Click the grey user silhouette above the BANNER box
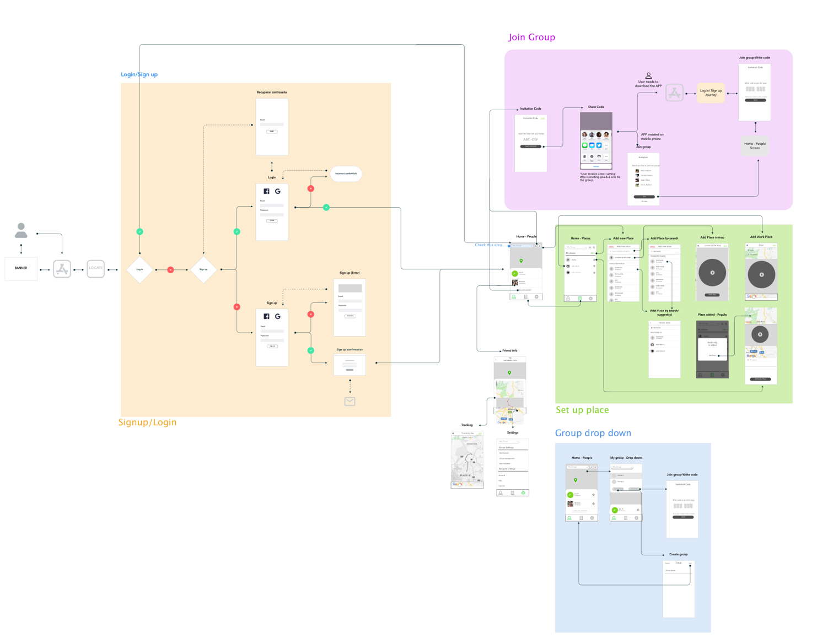This screenshot has height=644, width=828. (21, 230)
